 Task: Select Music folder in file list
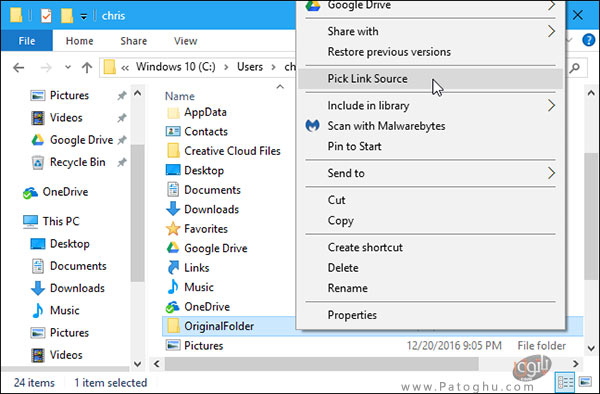pos(199,287)
